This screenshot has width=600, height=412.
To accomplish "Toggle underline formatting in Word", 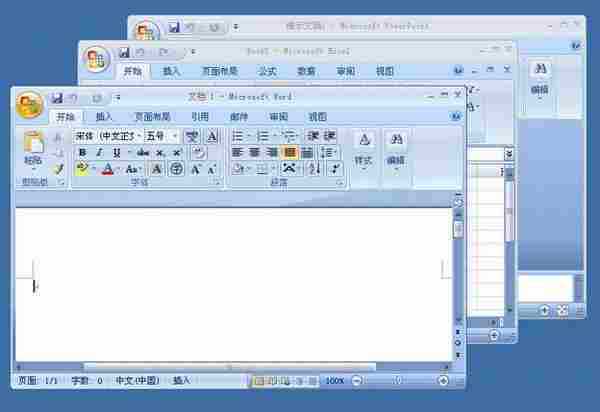I will tap(116, 152).
